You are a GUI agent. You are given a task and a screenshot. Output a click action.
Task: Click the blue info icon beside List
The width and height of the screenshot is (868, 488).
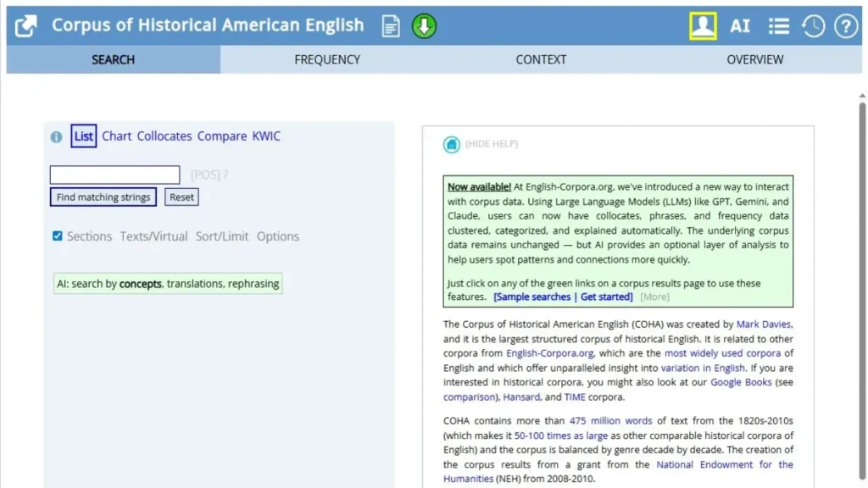[56, 136]
